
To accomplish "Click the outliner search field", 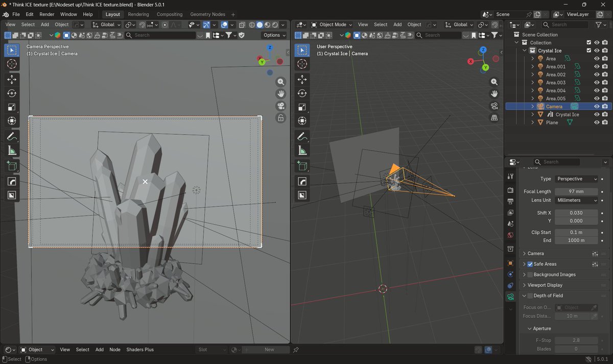I will coord(566,25).
